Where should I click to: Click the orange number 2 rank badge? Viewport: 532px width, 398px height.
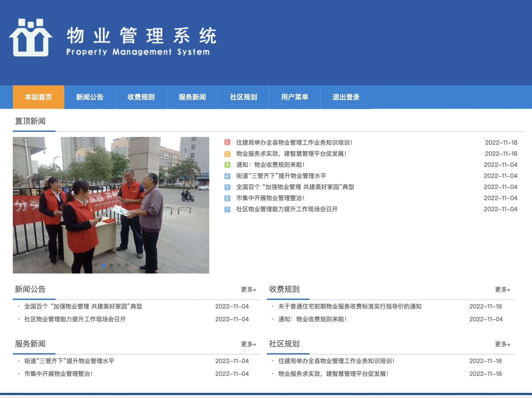[x=227, y=154]
